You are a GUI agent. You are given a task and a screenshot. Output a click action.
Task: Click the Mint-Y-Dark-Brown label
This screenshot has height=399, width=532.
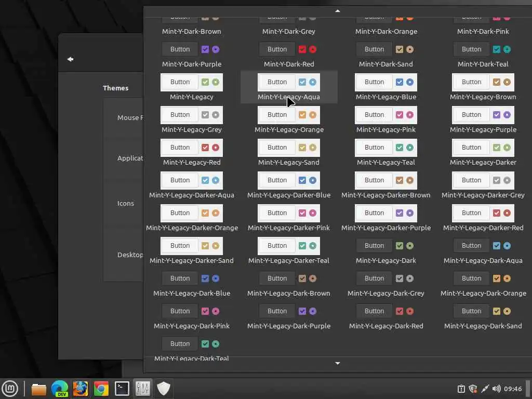192,32
